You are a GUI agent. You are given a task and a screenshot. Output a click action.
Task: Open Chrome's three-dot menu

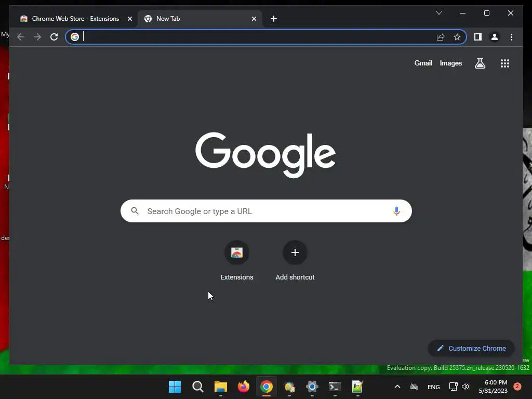pos(511,37)
